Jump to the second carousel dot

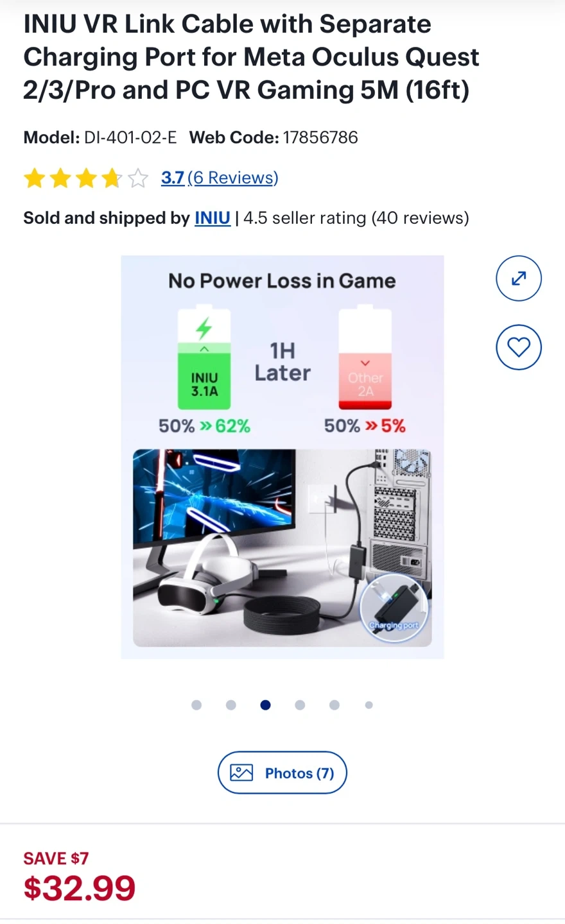[x=231, y=705]
